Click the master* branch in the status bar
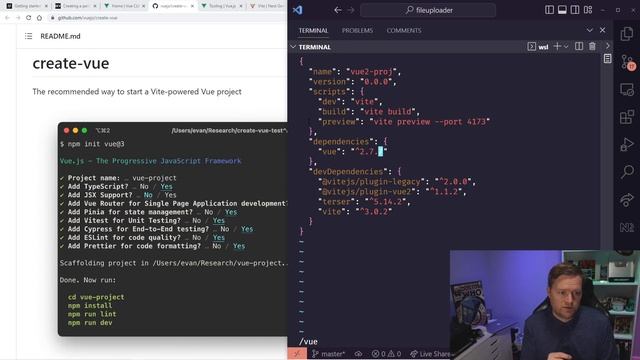Screen dimensions: 640x360 click(329, 354)
